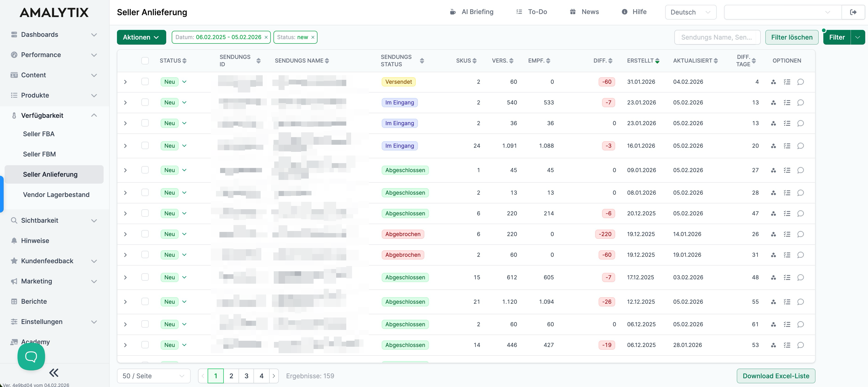Go to page 3 of results
The width and height of the screenshot is (868, 387).
(x=246, y=376)
